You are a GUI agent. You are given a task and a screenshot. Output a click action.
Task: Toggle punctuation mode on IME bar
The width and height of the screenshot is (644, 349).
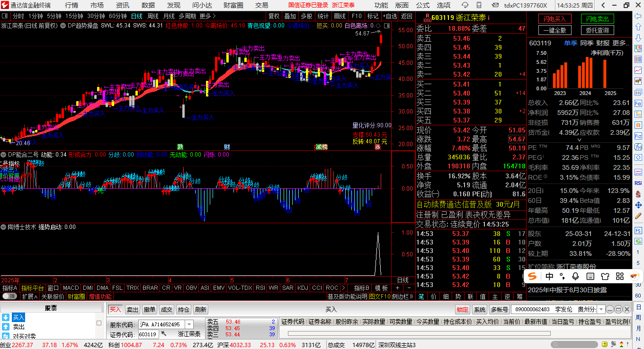click(x=563, y=276)
